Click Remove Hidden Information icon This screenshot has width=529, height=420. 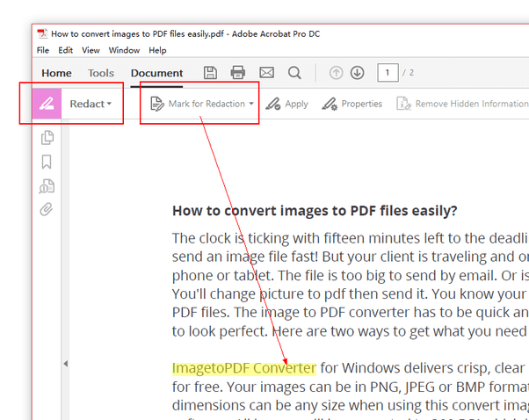403,104
